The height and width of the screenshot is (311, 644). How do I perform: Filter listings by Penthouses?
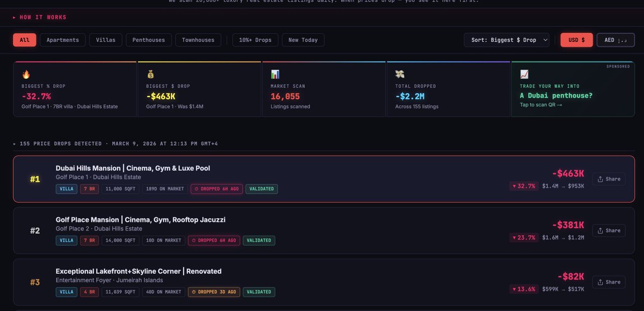tap(149, 40)
